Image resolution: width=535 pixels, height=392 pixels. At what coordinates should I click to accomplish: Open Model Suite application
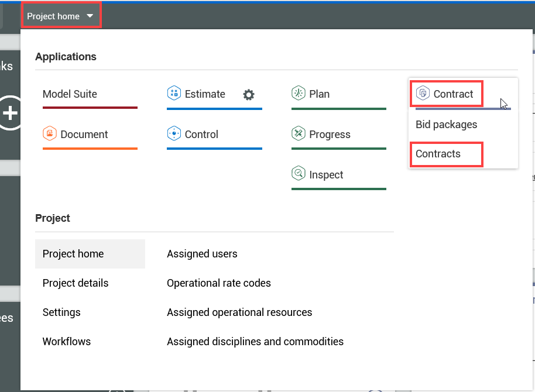70,94
